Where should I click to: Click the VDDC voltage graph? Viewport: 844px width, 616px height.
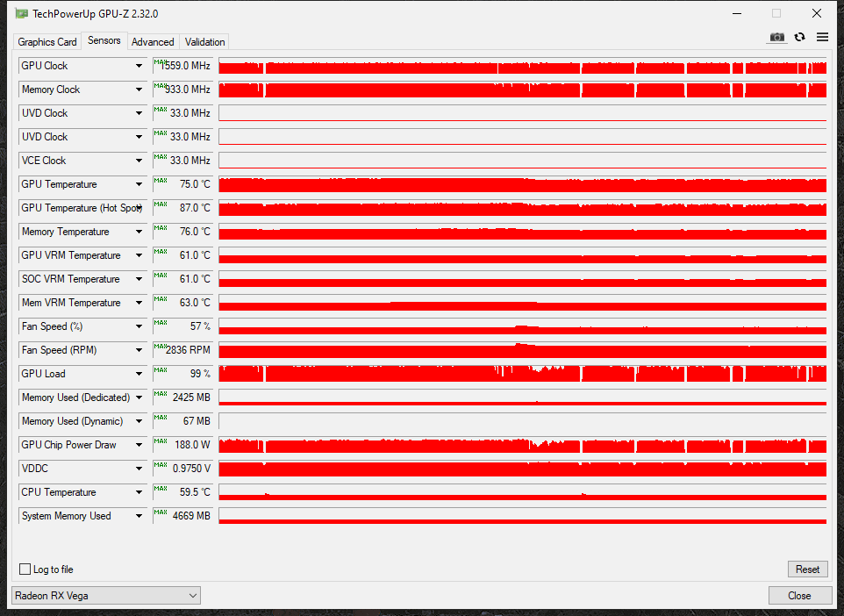tap(523, 469)
